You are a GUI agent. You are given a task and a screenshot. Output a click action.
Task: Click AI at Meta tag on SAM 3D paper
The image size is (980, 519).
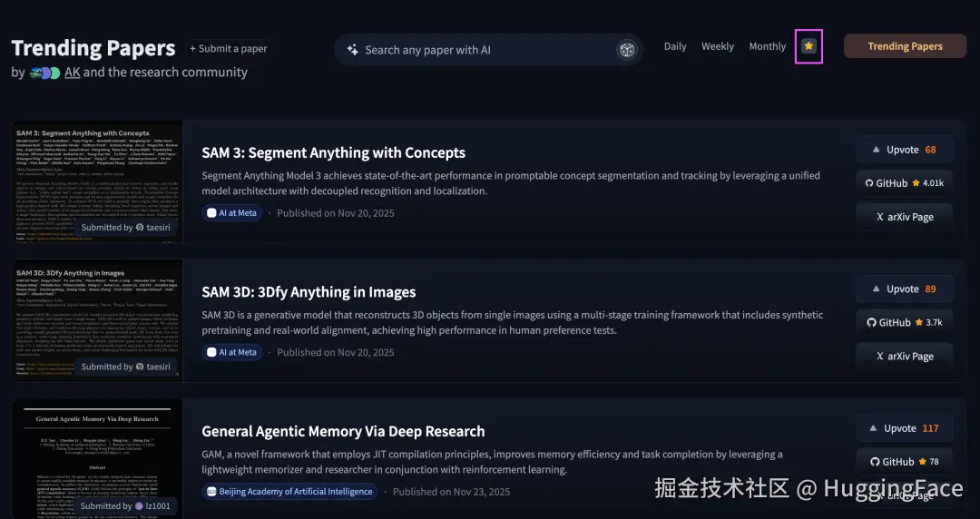231,353
